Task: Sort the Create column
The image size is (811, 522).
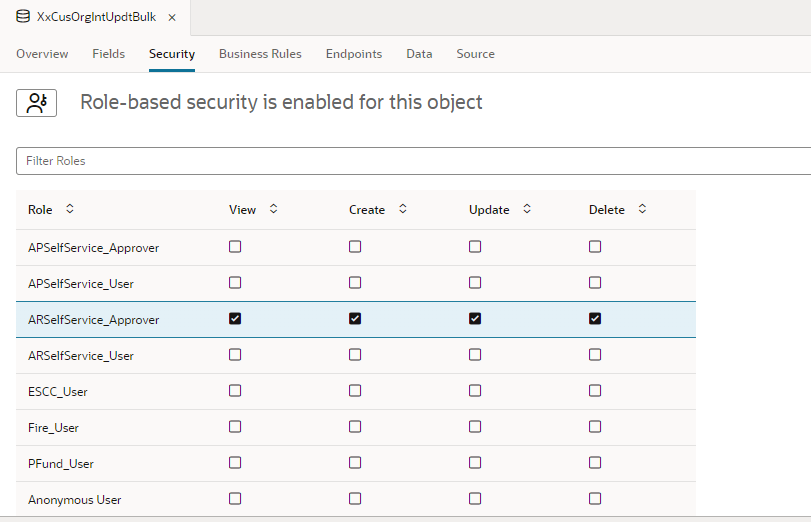Action: point(403,209)
